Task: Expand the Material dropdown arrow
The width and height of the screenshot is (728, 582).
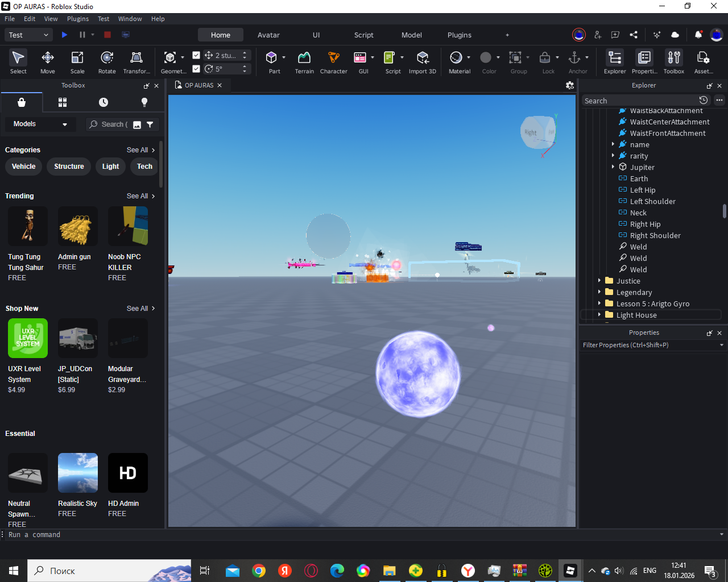Action: coord(469,57)
